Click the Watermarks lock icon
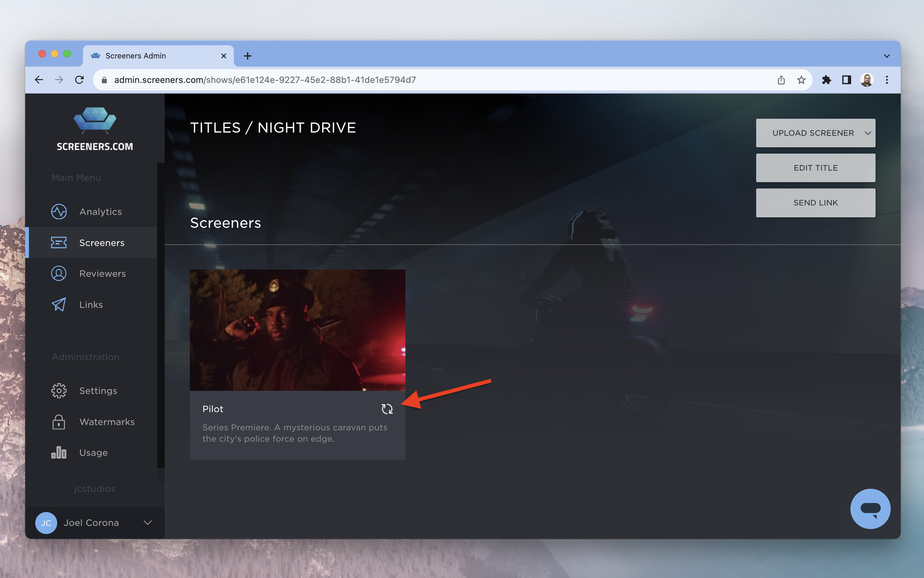This screenshot has height=578, width=924. pyautogui.click(x=58, y=422)
